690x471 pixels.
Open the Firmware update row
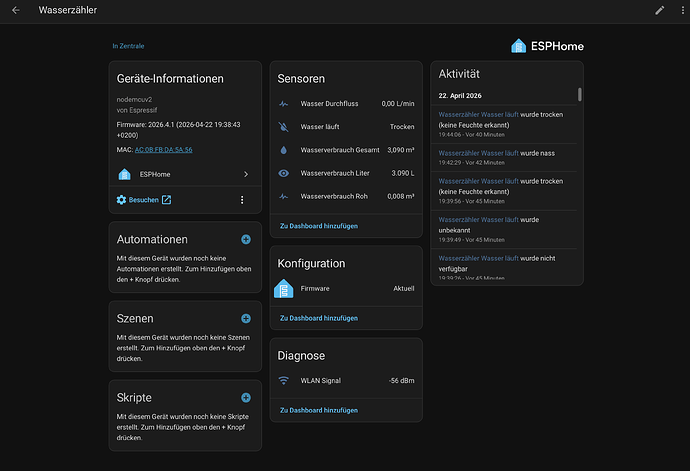pos(346,289)
